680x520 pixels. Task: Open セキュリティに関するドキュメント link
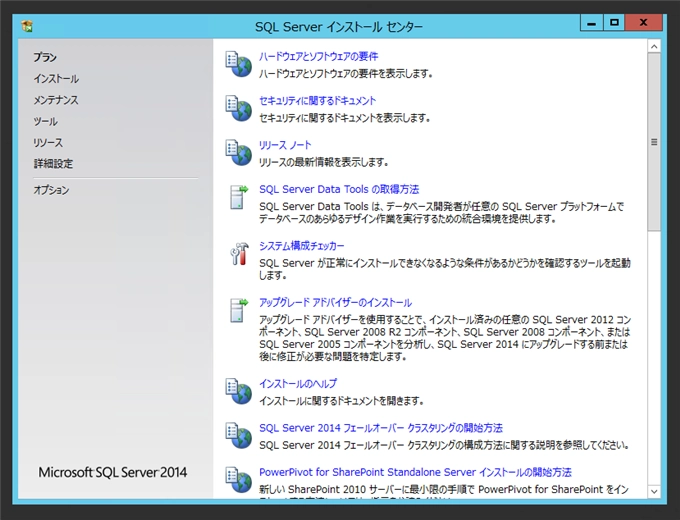[317, 101]
